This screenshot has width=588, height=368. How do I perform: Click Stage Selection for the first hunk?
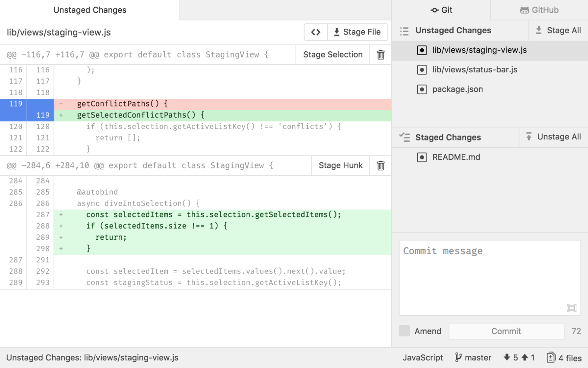coord(332,54)
